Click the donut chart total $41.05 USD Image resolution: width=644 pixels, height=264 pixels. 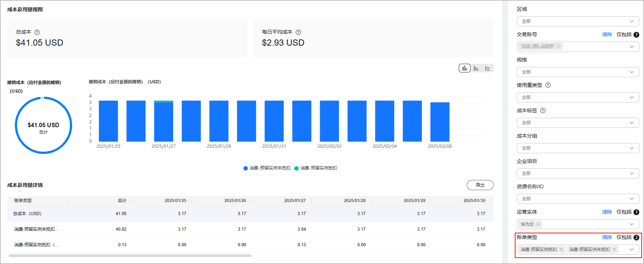click(x=43, y=125)
